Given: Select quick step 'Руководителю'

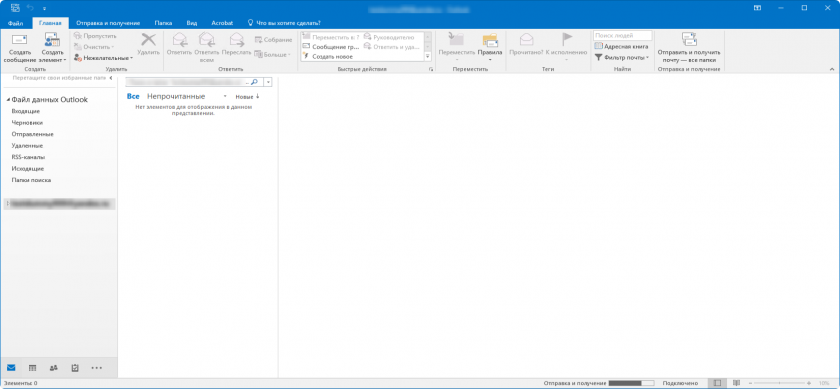Looking at the screenshot, I should click(389, 37).
